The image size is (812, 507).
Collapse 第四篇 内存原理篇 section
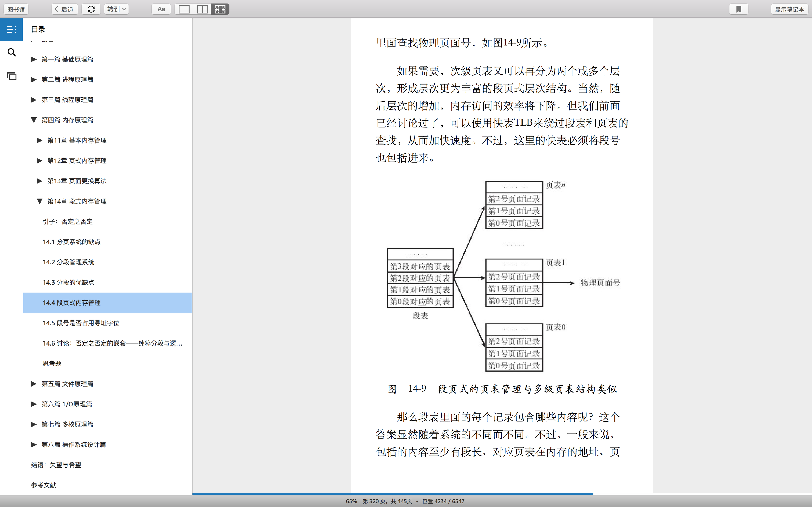(x=34, y=120)
